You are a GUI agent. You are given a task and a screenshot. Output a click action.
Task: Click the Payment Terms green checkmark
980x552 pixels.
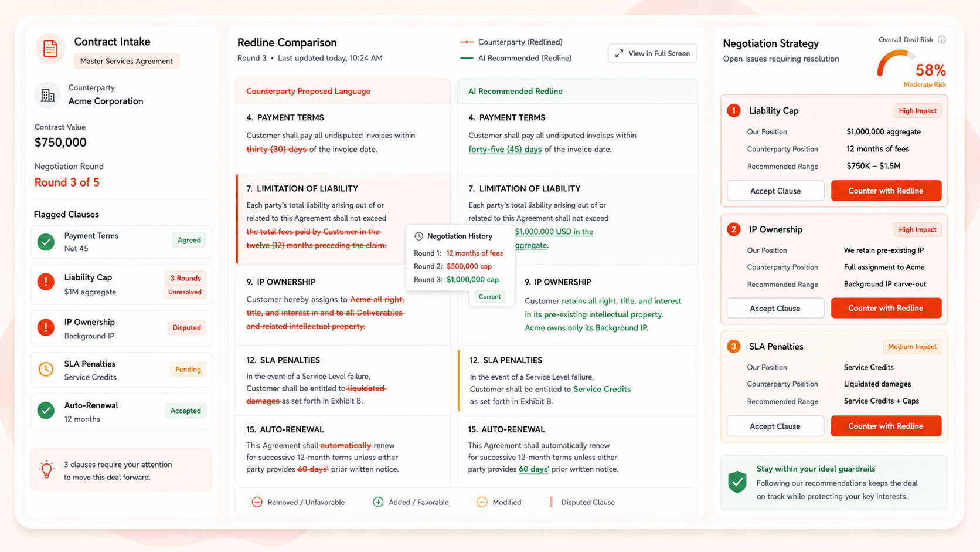[x=46, y=242]
